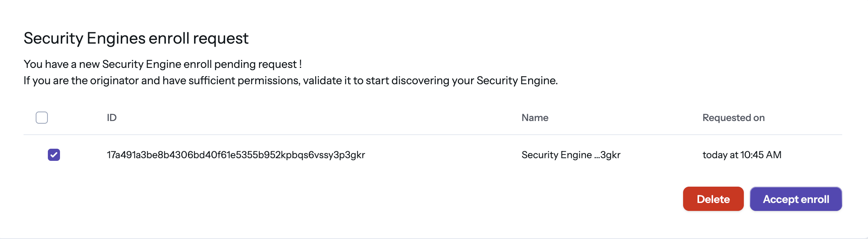Viewport: 868px width, 239px height.
Task: Click the word Delete on red button
Action: click(x=713, y=199)
